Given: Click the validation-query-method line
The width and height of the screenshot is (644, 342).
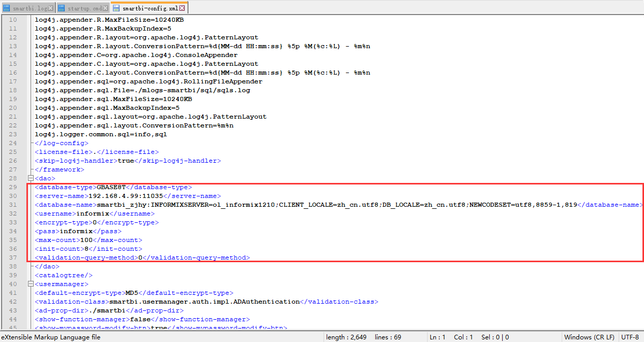Looking at the screenshot, I should (x=142, y=258).
